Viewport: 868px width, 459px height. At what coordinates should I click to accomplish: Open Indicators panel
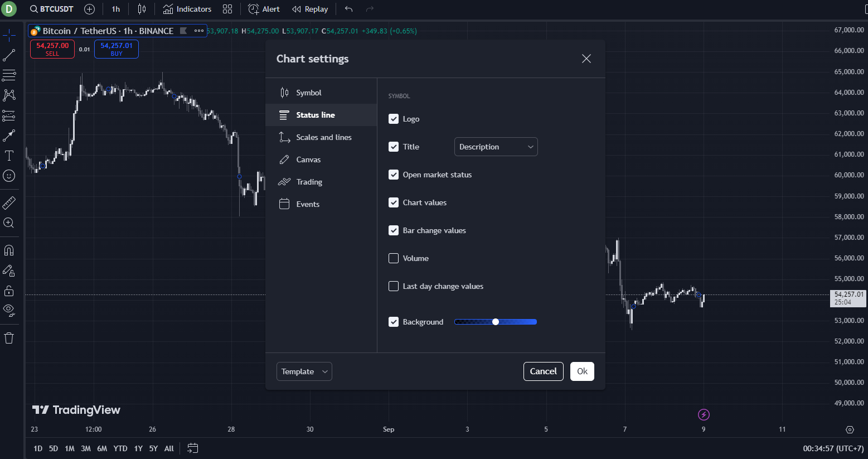pyautogui.click(x=187, y=9)
